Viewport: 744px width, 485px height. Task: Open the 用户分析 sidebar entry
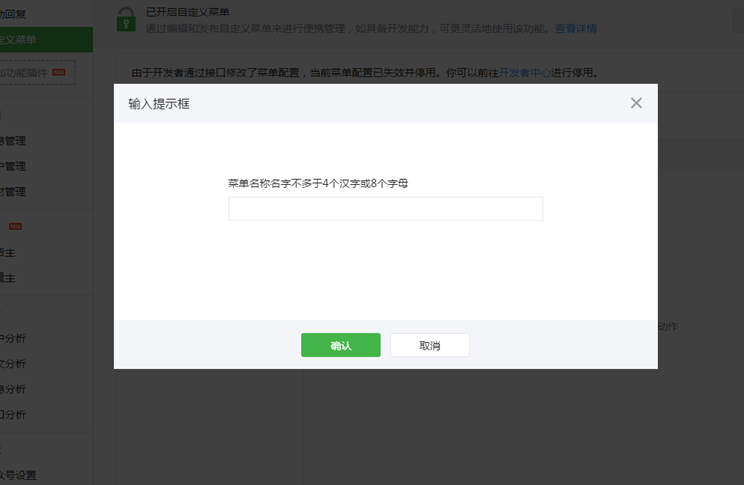13,338
